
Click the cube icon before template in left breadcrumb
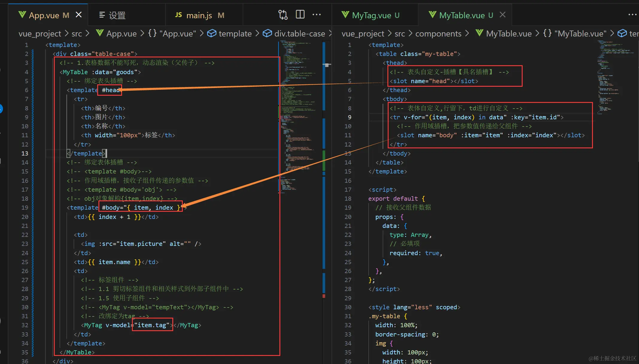pyautogui.click(x=212, y=33)
